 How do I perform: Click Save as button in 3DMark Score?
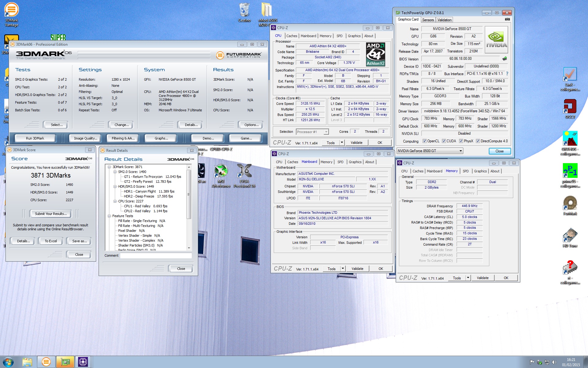coord(80,241)
